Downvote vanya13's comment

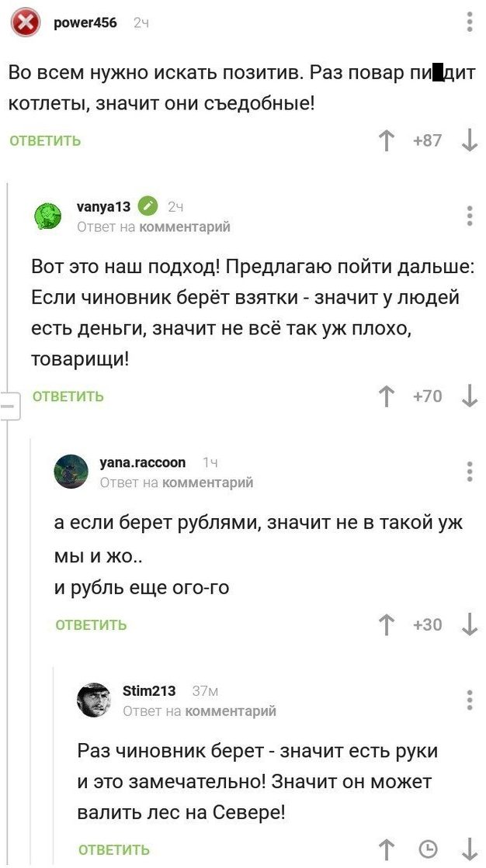point(469,396)
